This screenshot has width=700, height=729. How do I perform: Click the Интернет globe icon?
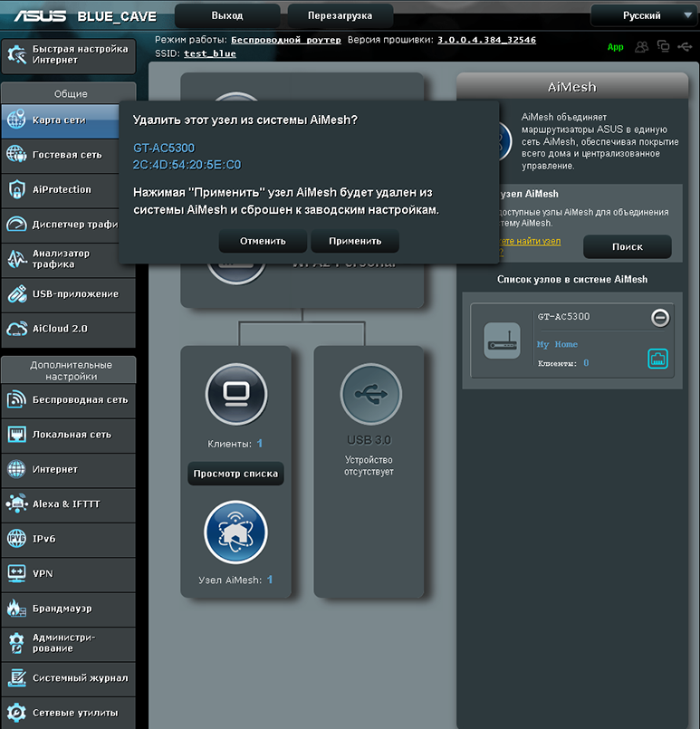coord(16,469)
